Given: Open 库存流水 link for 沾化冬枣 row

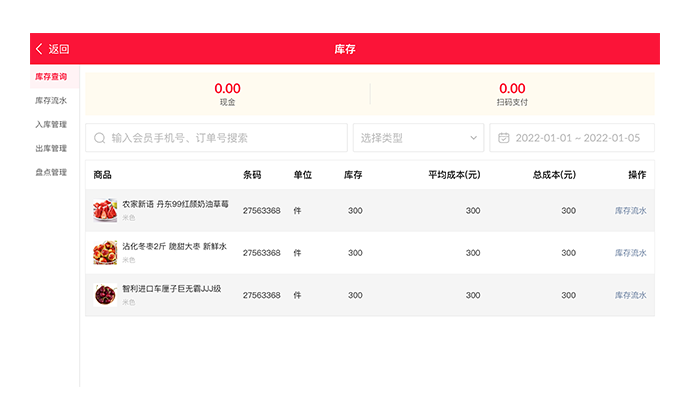Looking at the screenshot, I should [631, 253].
